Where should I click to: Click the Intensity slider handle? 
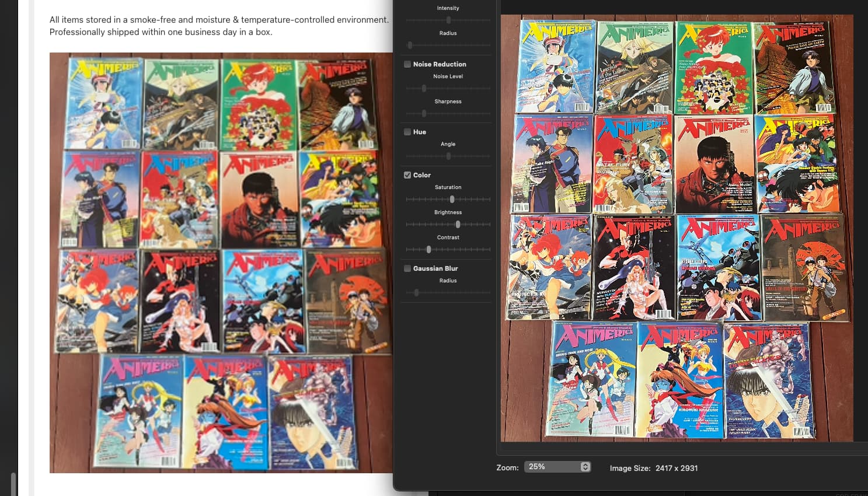click(448, 20)
